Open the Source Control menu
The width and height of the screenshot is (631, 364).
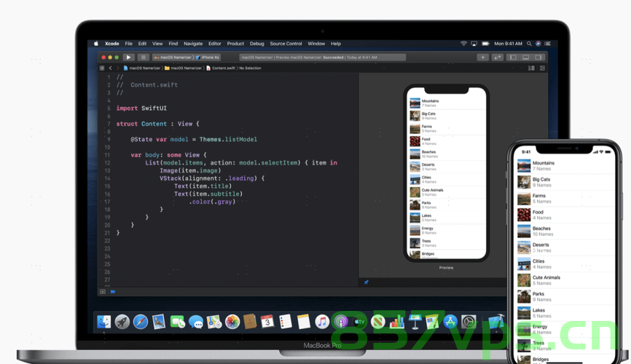tap(286, 44)
